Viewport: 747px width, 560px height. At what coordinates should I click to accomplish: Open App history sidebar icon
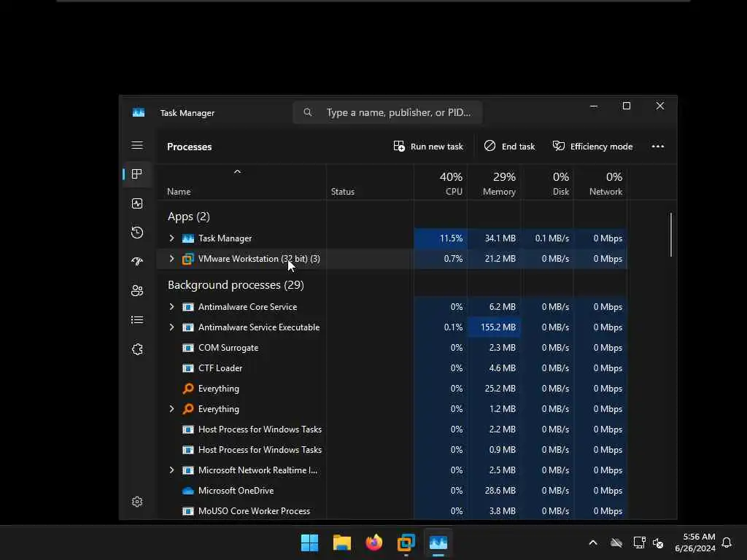coord(137,233)
